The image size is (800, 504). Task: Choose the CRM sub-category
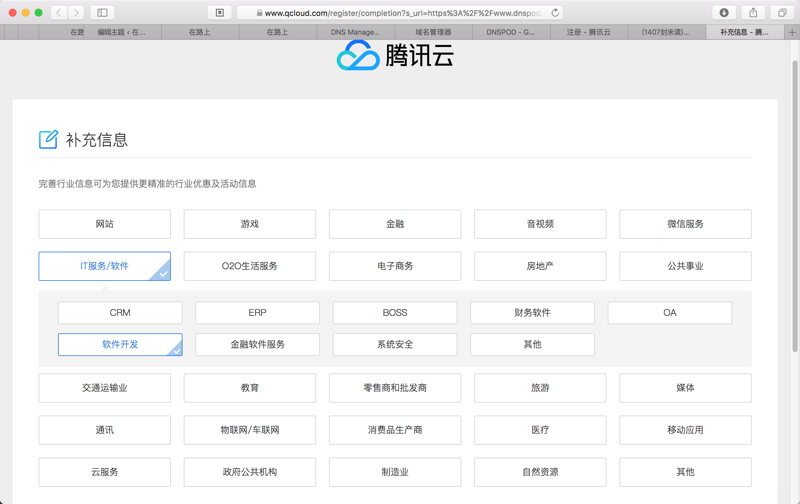tap(120, 313)
